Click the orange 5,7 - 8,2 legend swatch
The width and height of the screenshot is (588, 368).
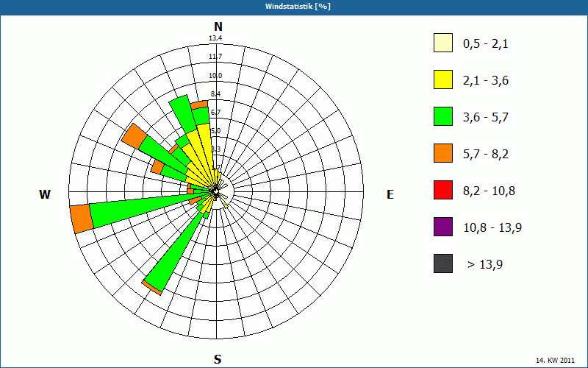click(x=443, y=153)
